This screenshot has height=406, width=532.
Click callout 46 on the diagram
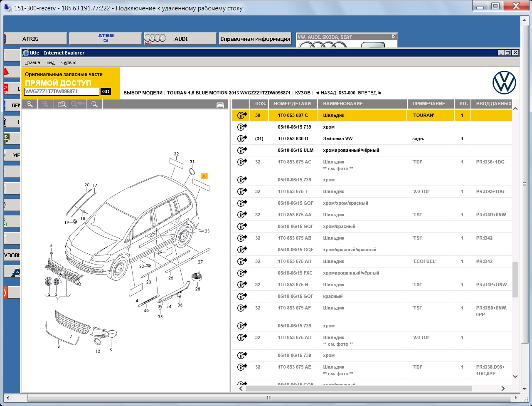point(146,310)
